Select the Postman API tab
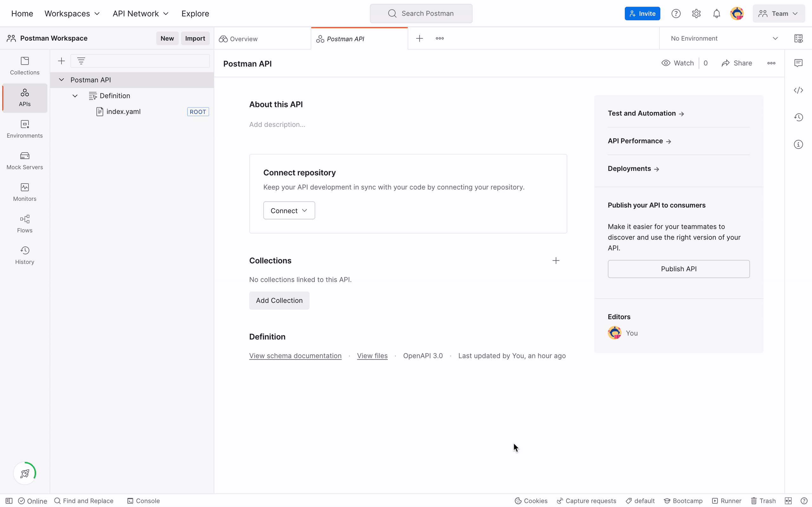This screenshot has width=812, height=507. (359, 39)
